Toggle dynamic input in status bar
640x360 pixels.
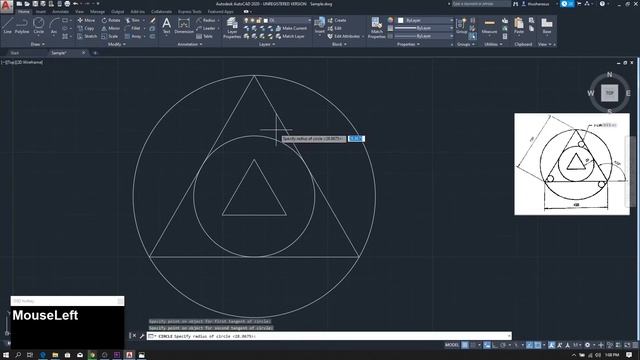(487, 345)
